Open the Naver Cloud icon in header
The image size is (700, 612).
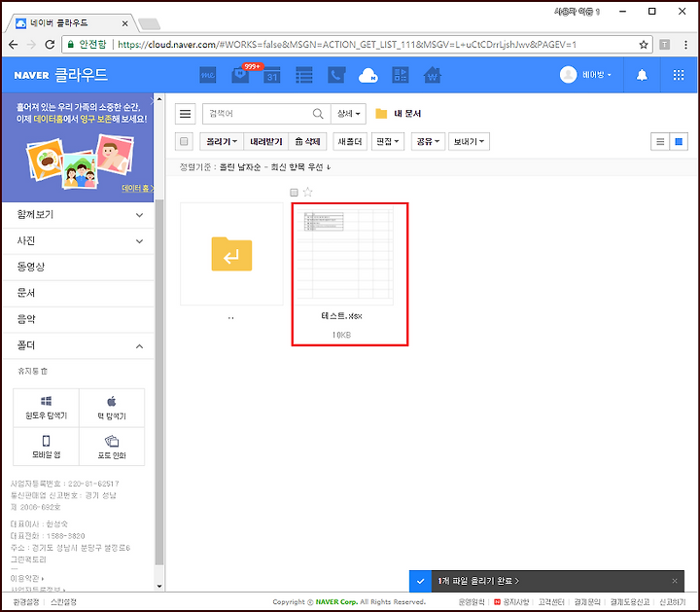(x=368, y=76)
